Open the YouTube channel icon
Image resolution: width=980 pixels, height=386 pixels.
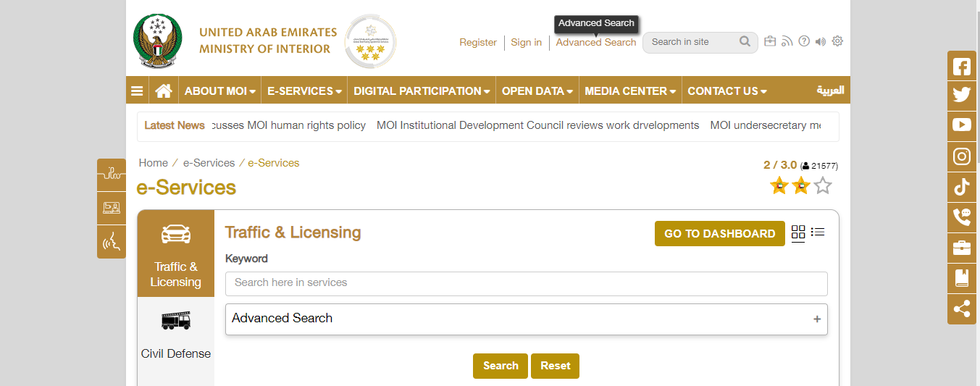[961, 125]
